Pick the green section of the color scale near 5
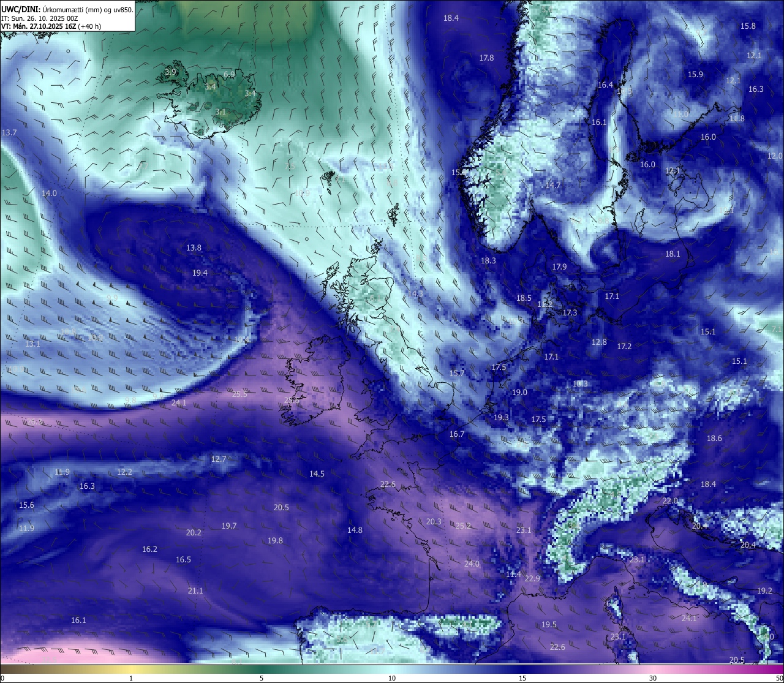 (x=262, y=669)
